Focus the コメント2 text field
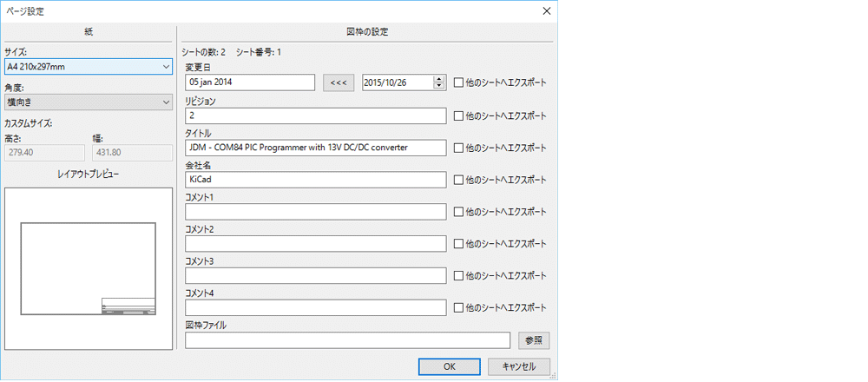Image resolution: width=868 pixels, height=382 pixels. (x=315, y=244)
